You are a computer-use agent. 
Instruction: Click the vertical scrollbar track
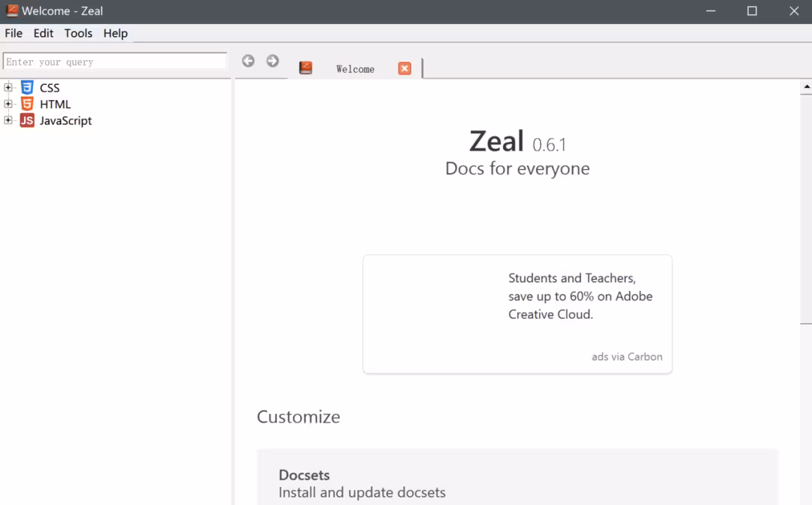[x=806, y=414]
